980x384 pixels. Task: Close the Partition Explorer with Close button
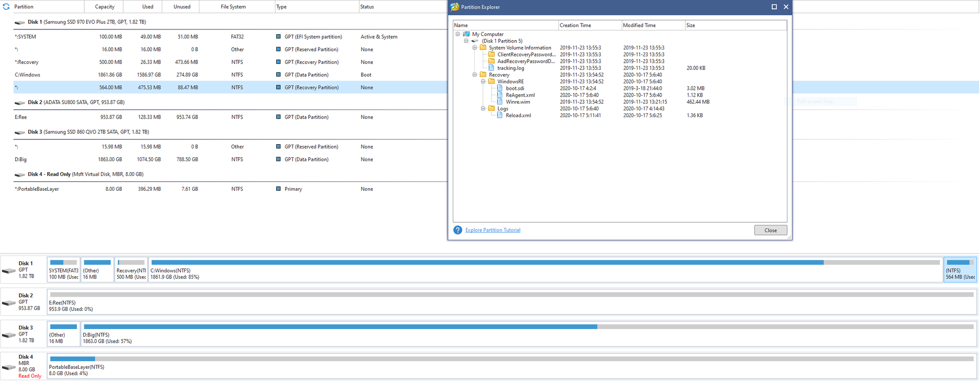tap(770, 230)
